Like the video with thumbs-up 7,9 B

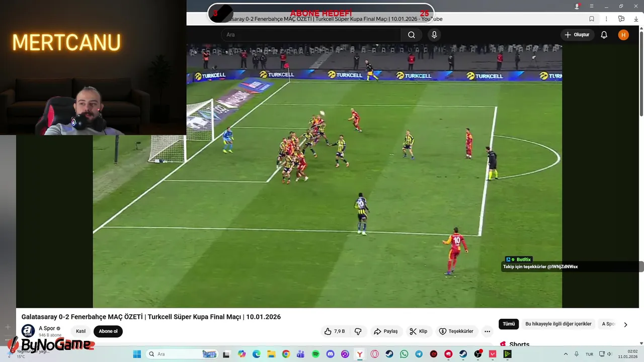(x=335, y=331)
